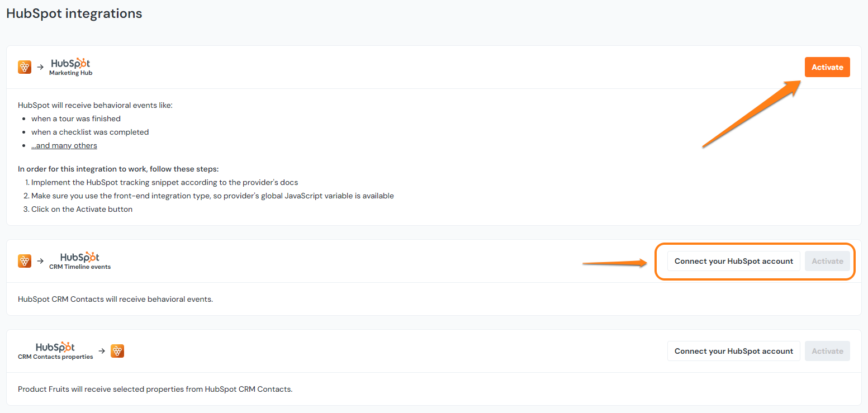
Task: Open the "...and many others" link
Action: coord(64,145)
